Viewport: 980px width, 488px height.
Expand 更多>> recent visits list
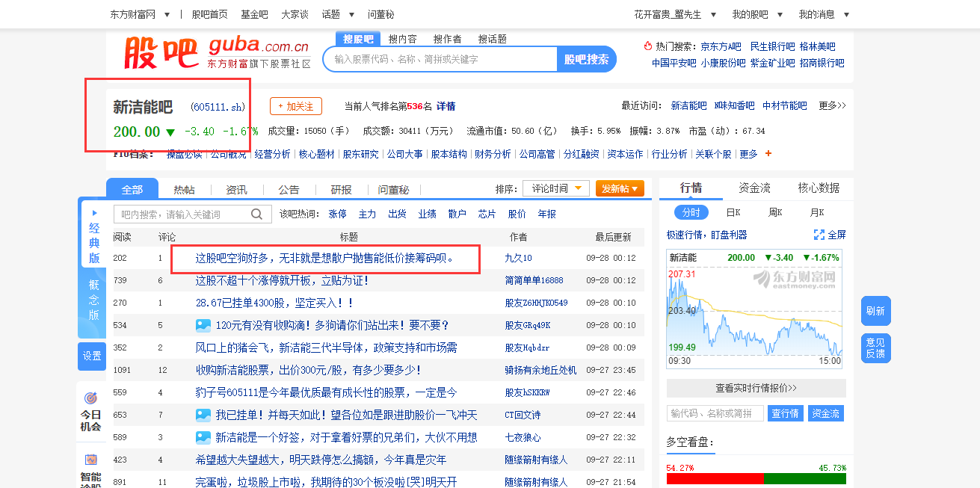tap(832, 106)
